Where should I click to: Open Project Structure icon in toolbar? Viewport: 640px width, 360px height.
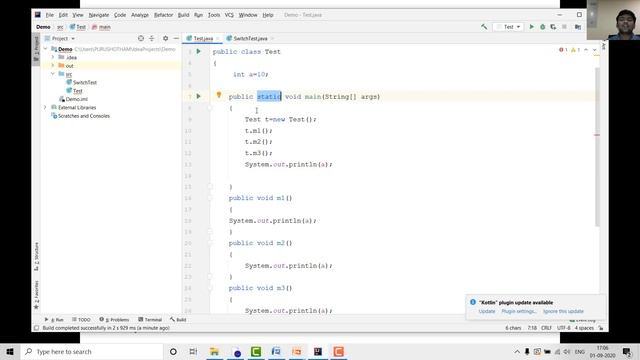pos(578,27)
